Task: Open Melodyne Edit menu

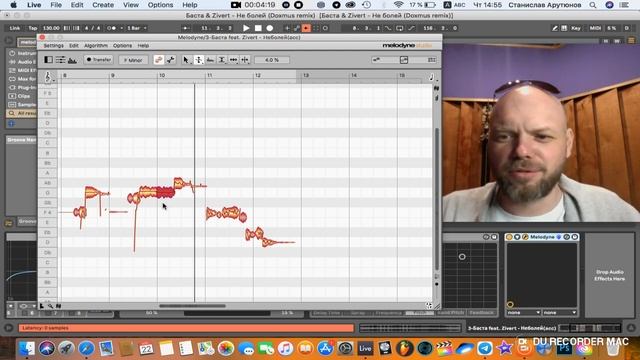Action: (73, 46)
